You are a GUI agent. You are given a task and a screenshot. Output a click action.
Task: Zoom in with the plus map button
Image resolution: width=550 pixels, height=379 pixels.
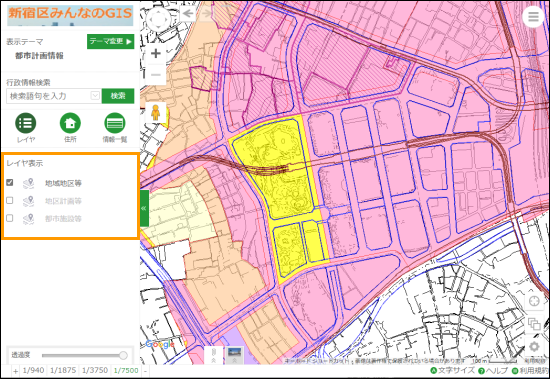(156, 54)
